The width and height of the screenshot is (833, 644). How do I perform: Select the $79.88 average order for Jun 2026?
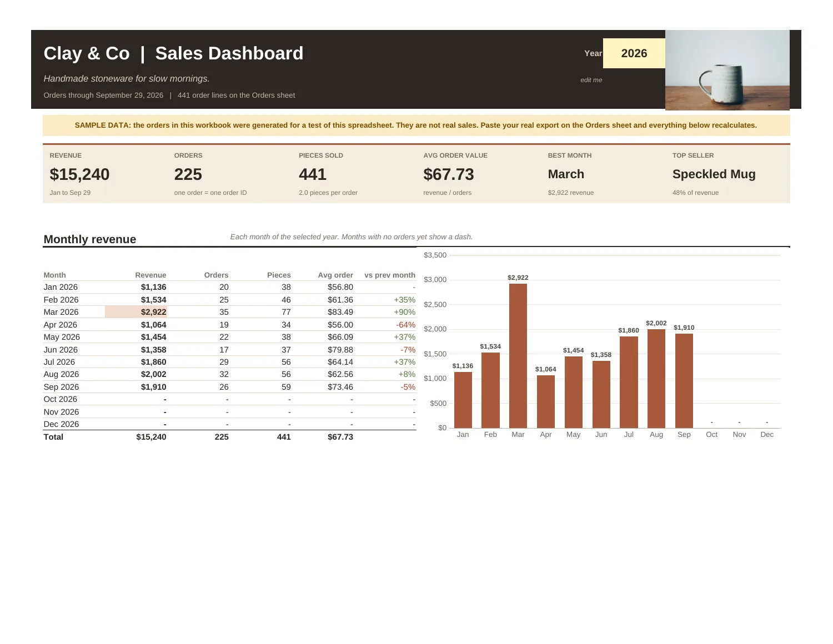click(x=340, y=350)
